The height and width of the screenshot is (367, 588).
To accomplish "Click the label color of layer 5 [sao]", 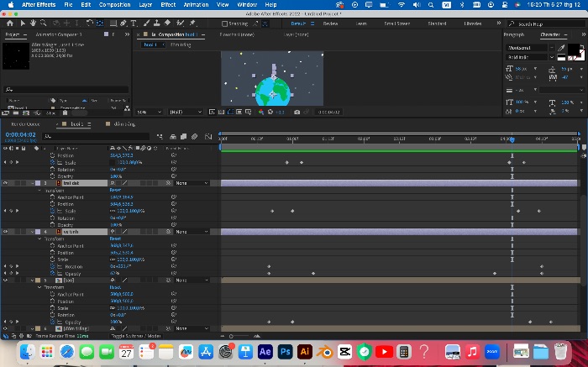I will (x=38, y=280).
